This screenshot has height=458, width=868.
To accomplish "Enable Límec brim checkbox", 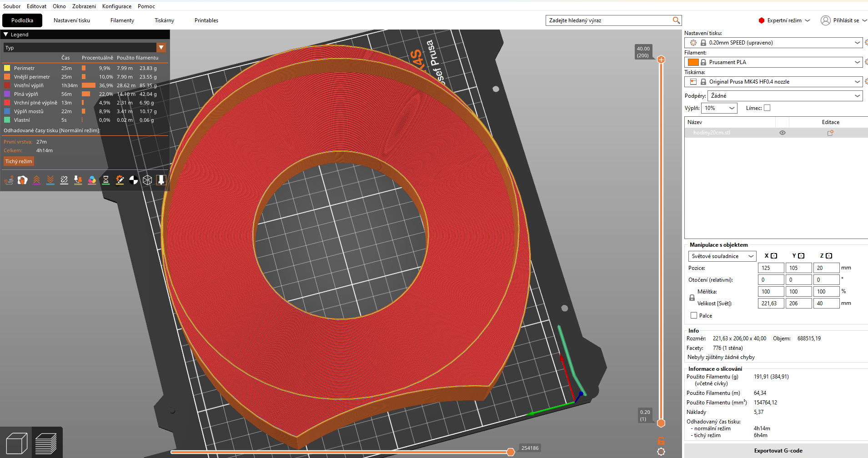I will point(767,108).
